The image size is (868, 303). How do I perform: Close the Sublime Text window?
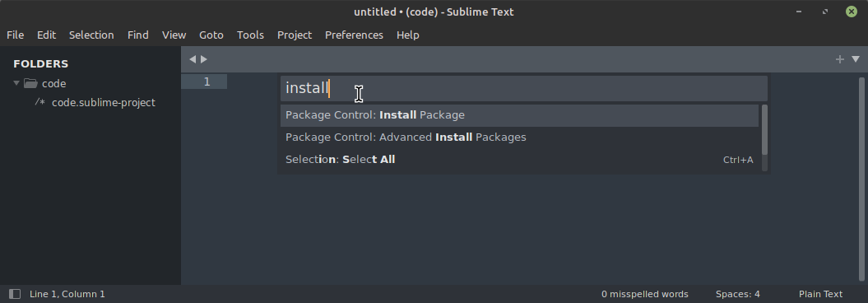(x=852, y=12)
